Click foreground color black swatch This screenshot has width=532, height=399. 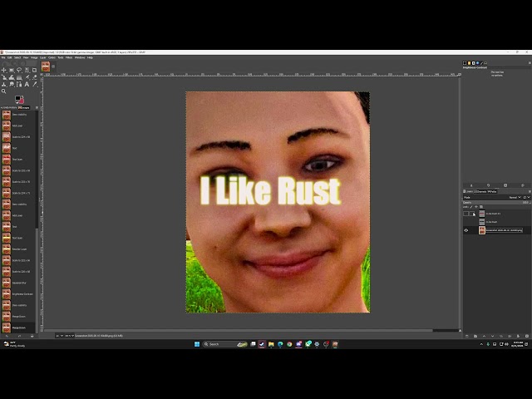pyautogui.click(x=17, y=98)
